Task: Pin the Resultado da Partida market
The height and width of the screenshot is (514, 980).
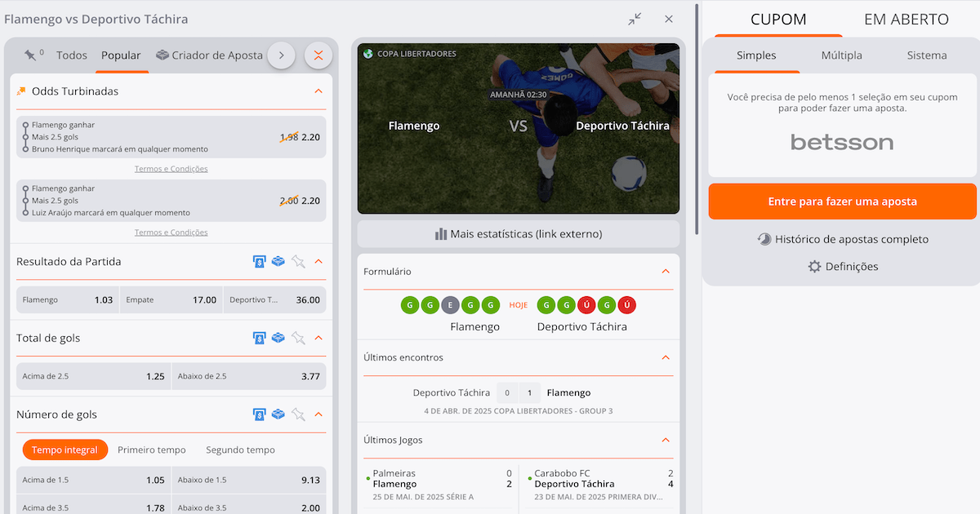Action: [x=298, y=262]
